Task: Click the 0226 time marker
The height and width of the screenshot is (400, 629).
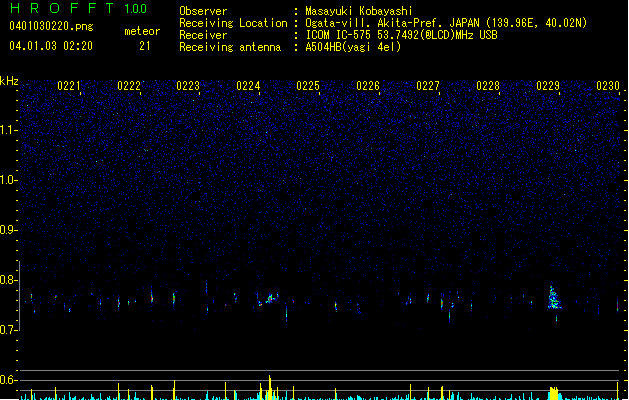Action: [x=368, y=86]
